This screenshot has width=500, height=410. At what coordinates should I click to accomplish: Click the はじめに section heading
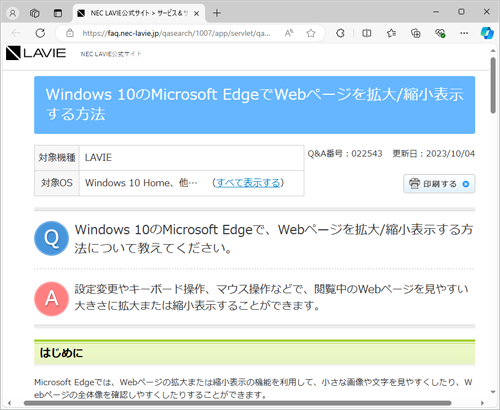(254, 353)
